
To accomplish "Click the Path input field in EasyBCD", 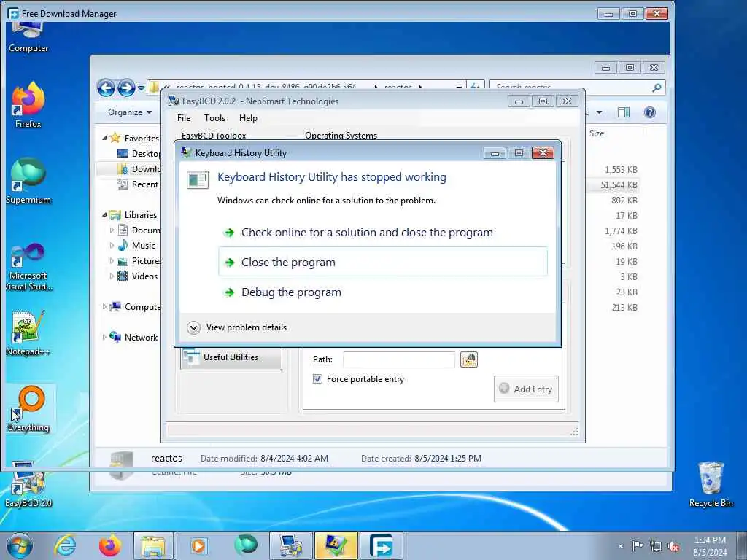I will pos(399,359).
